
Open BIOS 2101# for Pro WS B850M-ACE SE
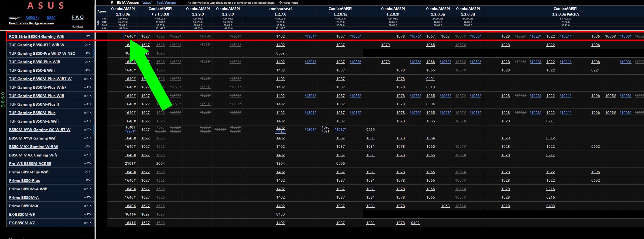click(130, 164)
